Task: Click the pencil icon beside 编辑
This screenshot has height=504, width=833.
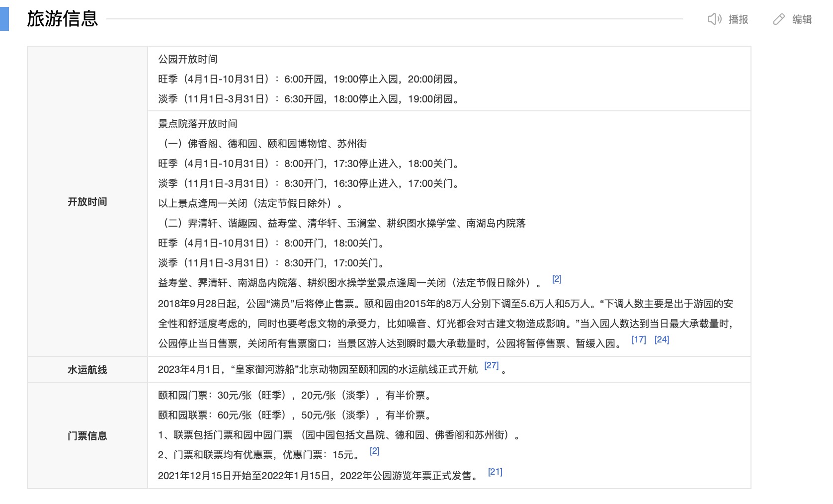Action: coord(779,19)
